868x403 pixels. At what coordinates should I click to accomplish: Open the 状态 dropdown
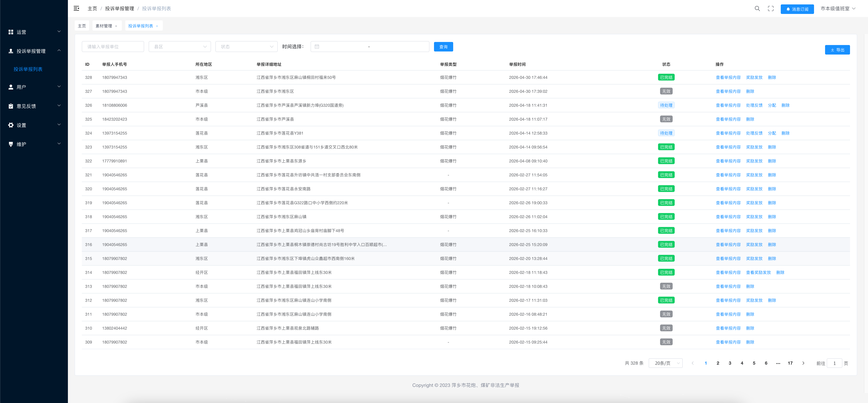click(246, 47)
